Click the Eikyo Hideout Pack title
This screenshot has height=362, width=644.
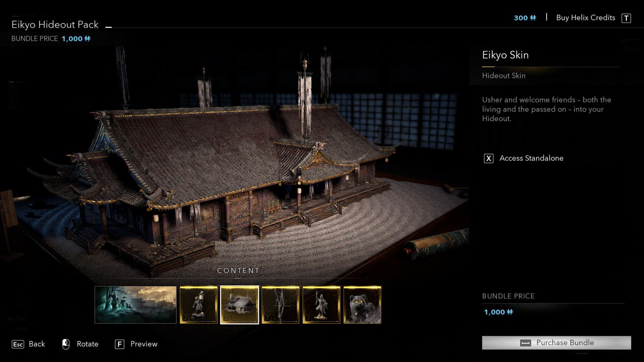55,24
